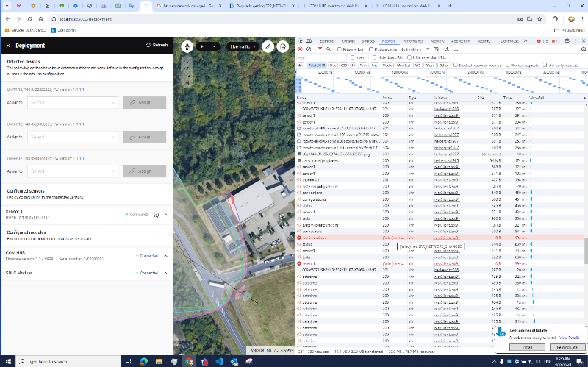Open the Live traffic dropdown on the map
This screenshot has height=367, width=588.
tap(243, 46)
